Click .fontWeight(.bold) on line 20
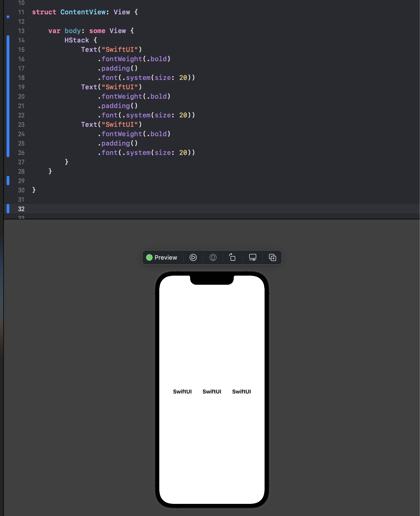Screen dimensions: 420x516 coord(134,96)
